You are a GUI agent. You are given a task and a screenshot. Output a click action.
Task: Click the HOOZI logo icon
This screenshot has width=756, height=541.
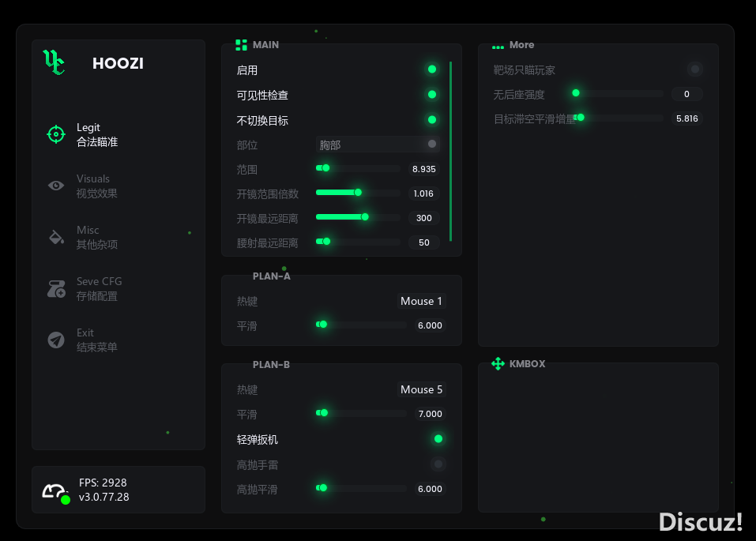point(54,62)
